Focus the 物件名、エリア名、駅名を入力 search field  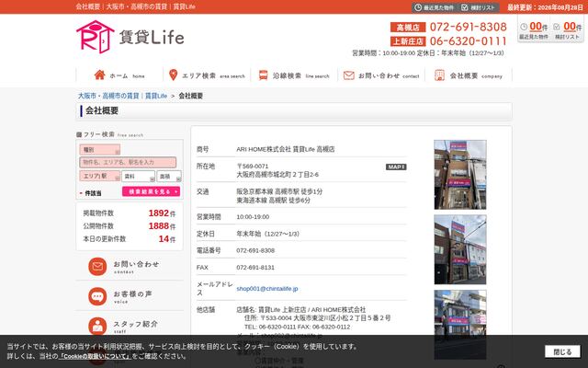[x=128, y=162]
